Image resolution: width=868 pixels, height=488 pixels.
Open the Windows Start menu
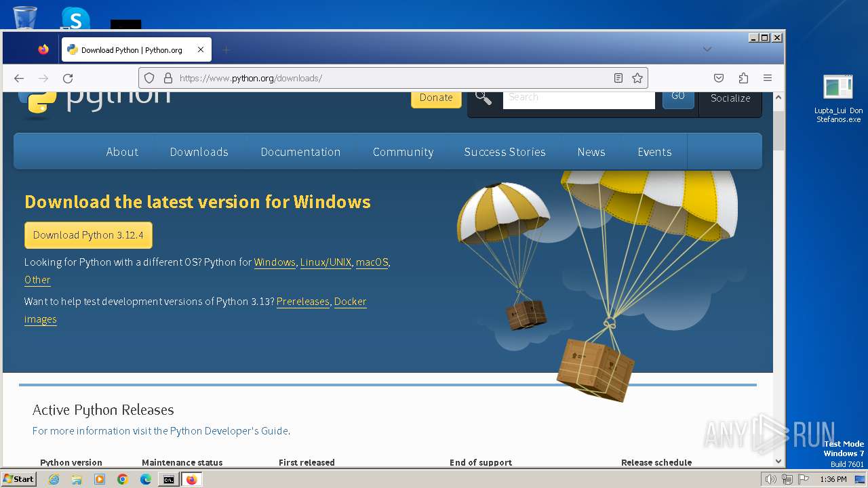coord(19,479)
